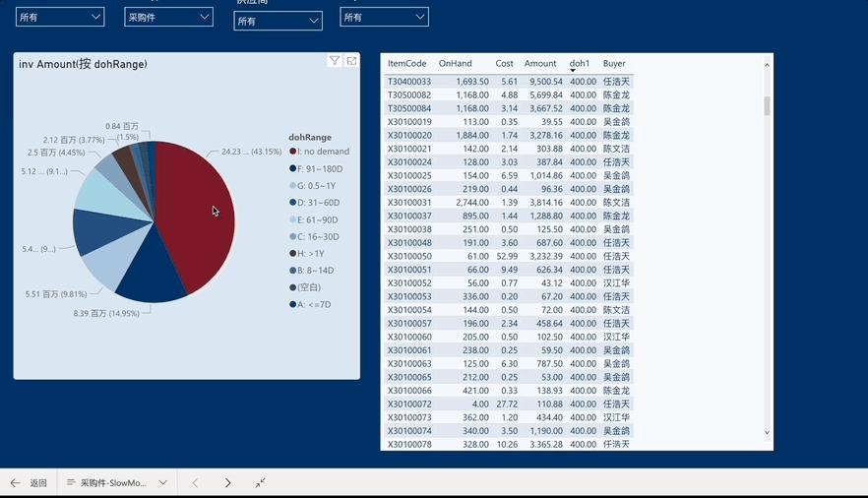Select legend A: <=7D
Image resolution: width=868 pixels, height=498 pixels.
pos(310,304)
